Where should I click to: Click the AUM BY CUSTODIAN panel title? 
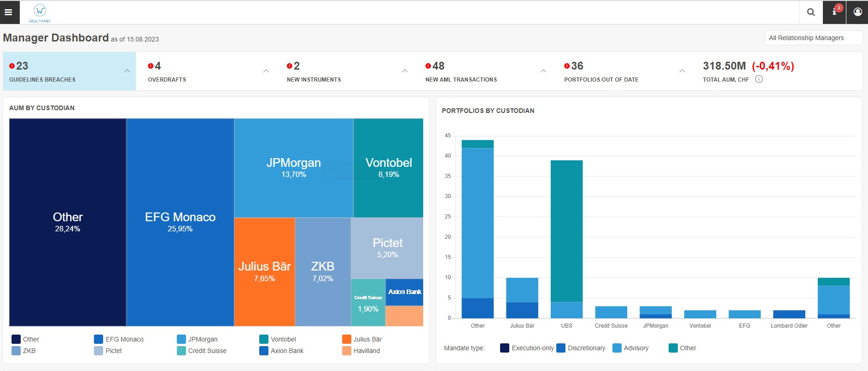click(42, 108)
